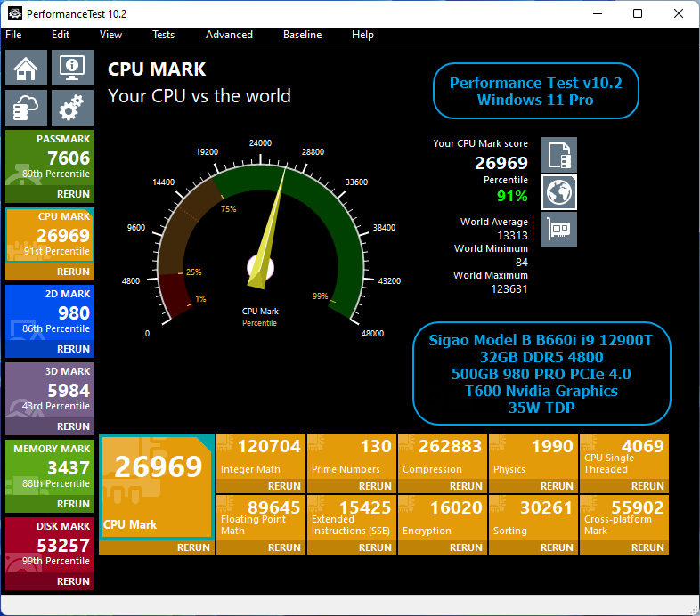Open the Tests menu
This screenshot has height=616, width=700.
(x=163, y=35)
